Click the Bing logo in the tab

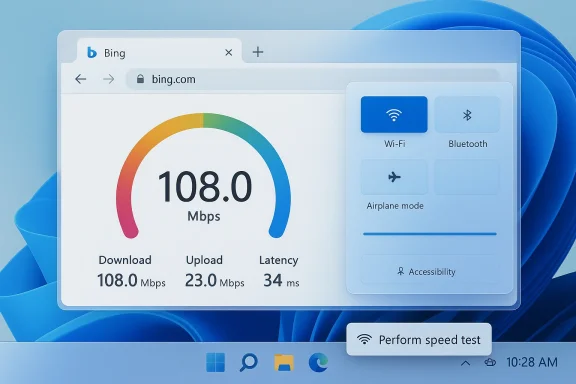tap(91, 53)
